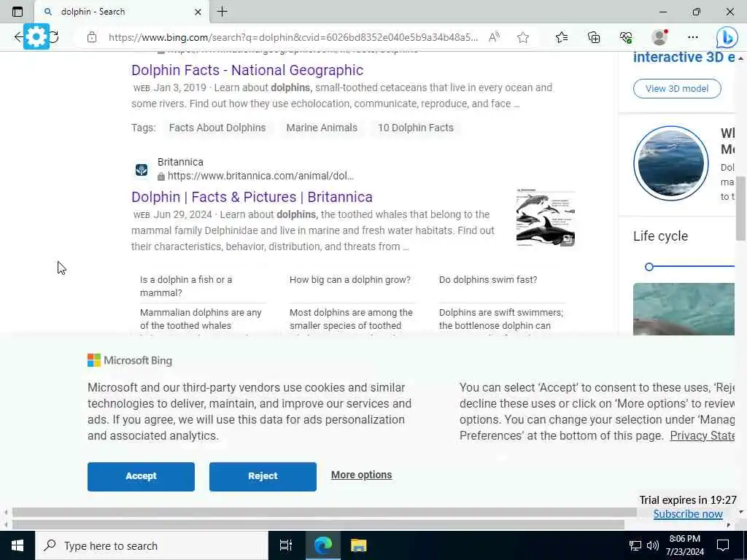Click the address bar URL
747x560 pixels.
293,37
